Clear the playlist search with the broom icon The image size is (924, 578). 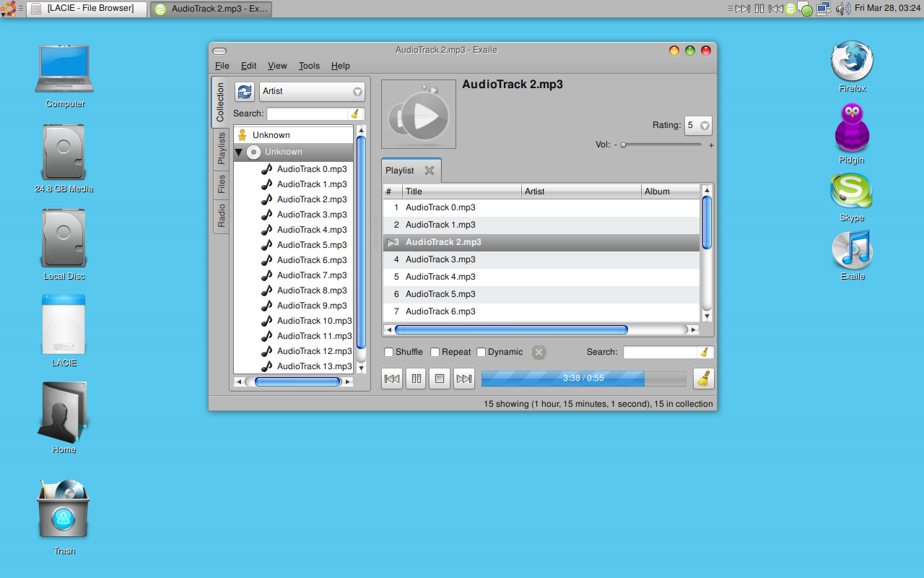tap(704, 352)
